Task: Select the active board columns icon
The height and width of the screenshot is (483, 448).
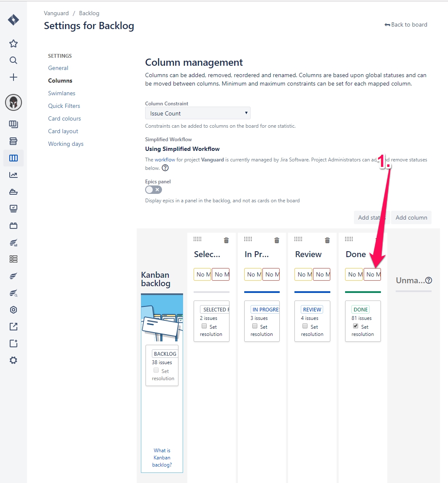Action: coord(13,158)
